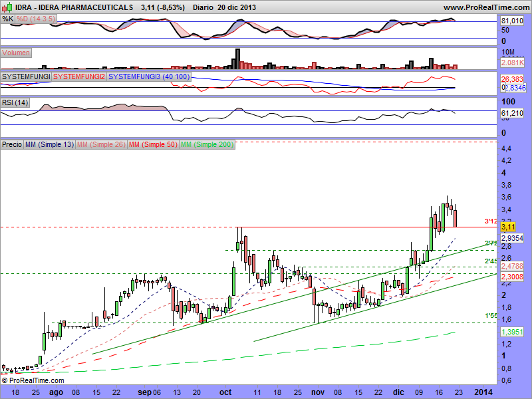Click the 'dic' month label on date axis
This screenshot has height=399, width=532.
coord(398,392)
